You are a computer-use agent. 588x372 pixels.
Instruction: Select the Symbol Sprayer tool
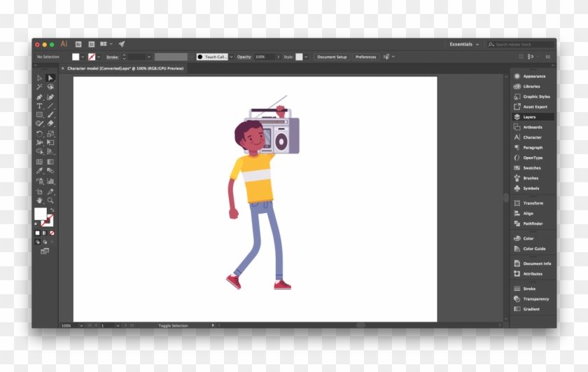tap(39, 181)
